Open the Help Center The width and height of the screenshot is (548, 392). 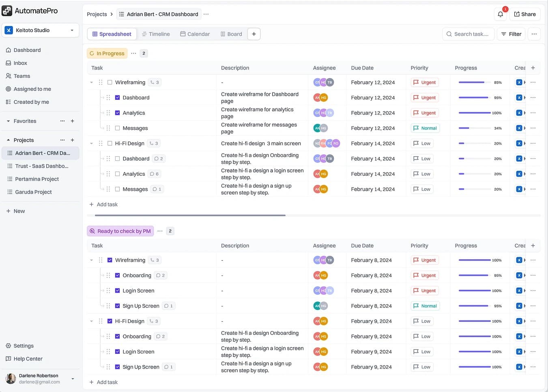click(x=28, y=359)
